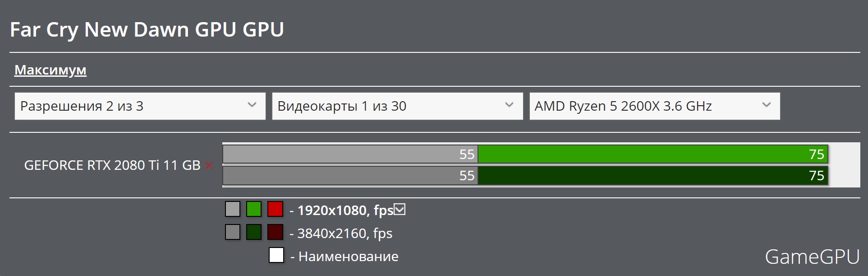Remove GEFORCE RTX 2080 Ti with red X

coord(209,166)
